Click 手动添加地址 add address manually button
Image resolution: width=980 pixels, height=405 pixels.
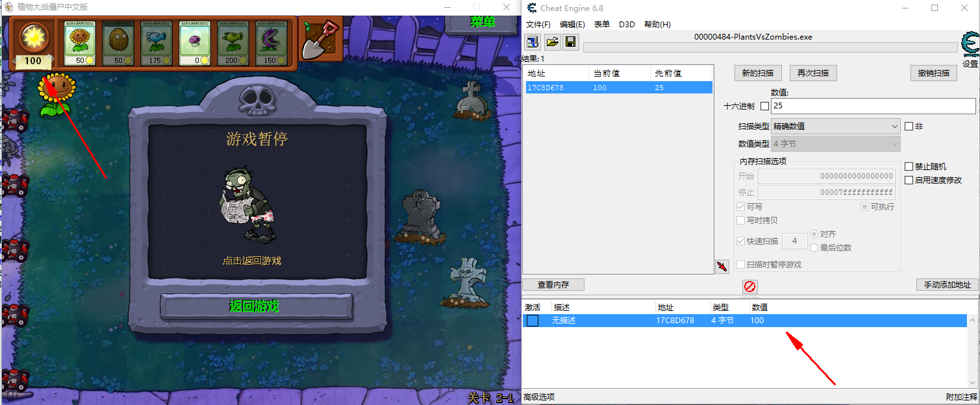[x=947, y=285]
